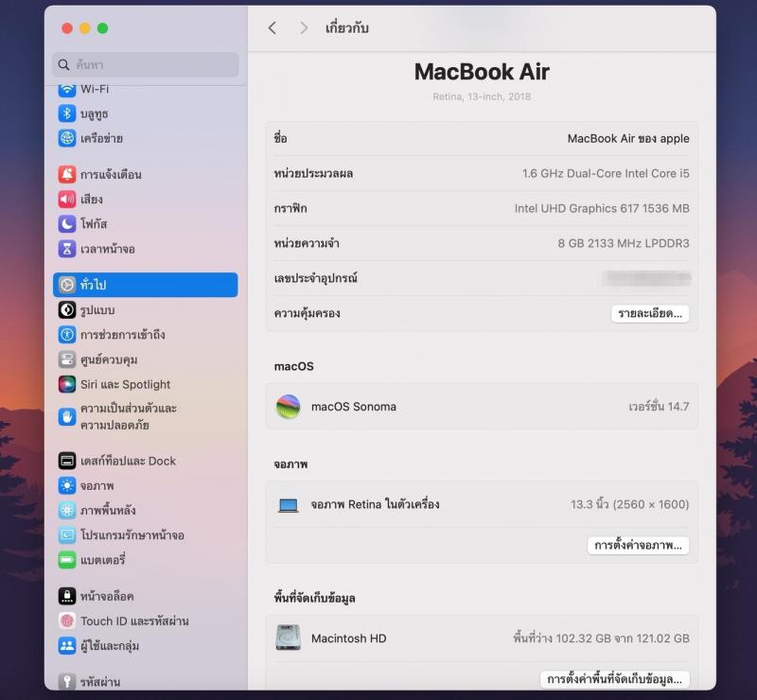Select the Notifications (การแจ้งเตือน) bell icon
Screen dimensions: 757x700
point(66,174)
